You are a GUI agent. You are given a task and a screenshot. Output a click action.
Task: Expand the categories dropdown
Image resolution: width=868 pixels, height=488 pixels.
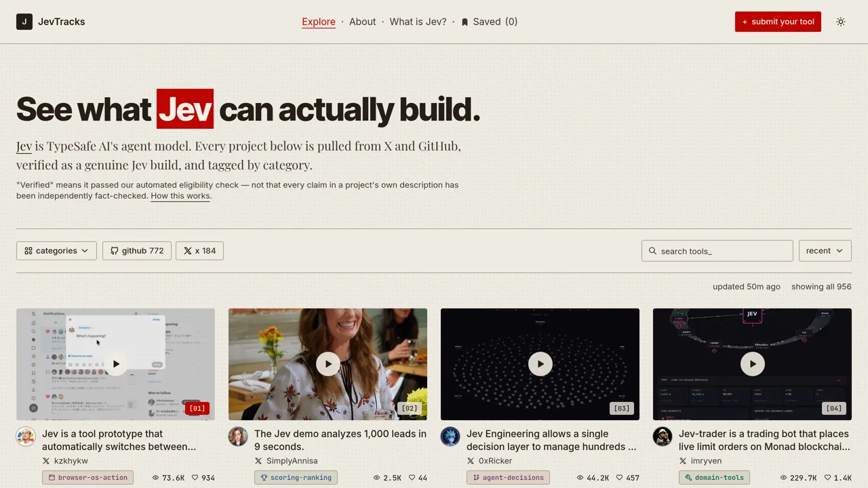56,251
